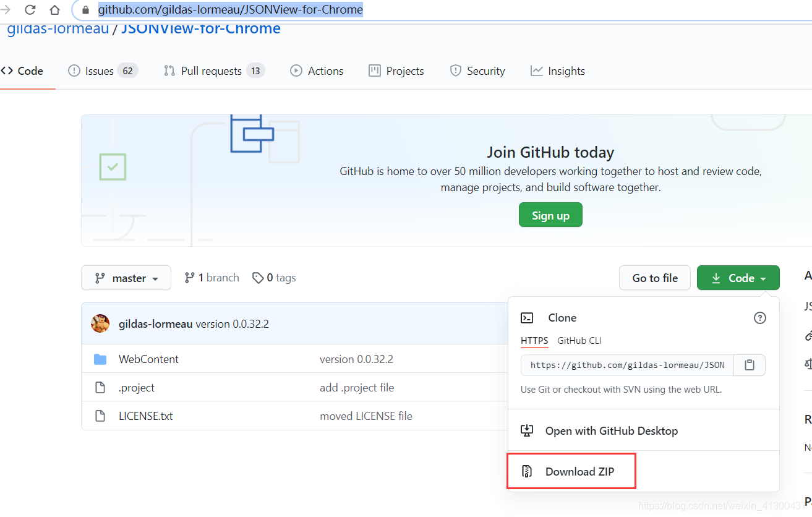Click the padlock icon in the address bar

(84, 10)
